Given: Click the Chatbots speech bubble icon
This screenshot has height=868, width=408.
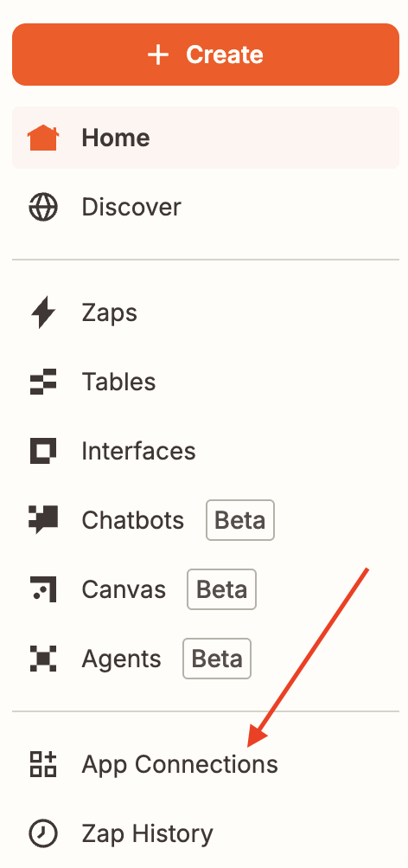Looking at the screenshot, I should pyautogui.click(x=42, y=520).
